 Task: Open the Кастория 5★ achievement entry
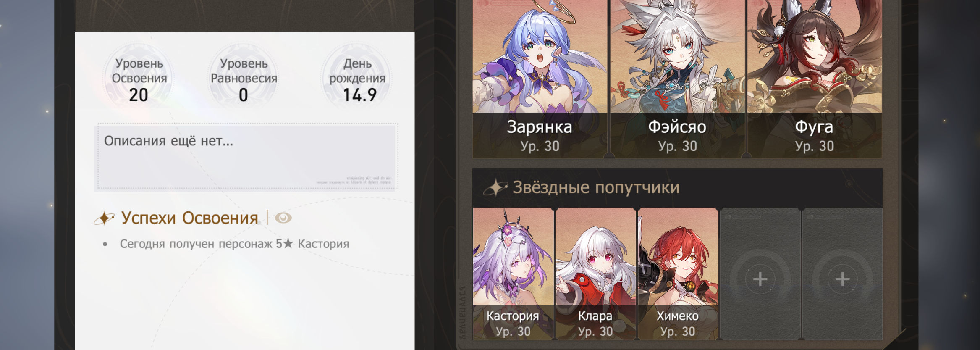(234, 244)
